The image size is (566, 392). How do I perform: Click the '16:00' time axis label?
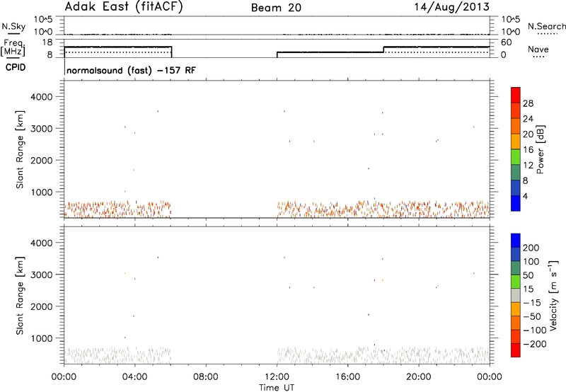(347, 377)
